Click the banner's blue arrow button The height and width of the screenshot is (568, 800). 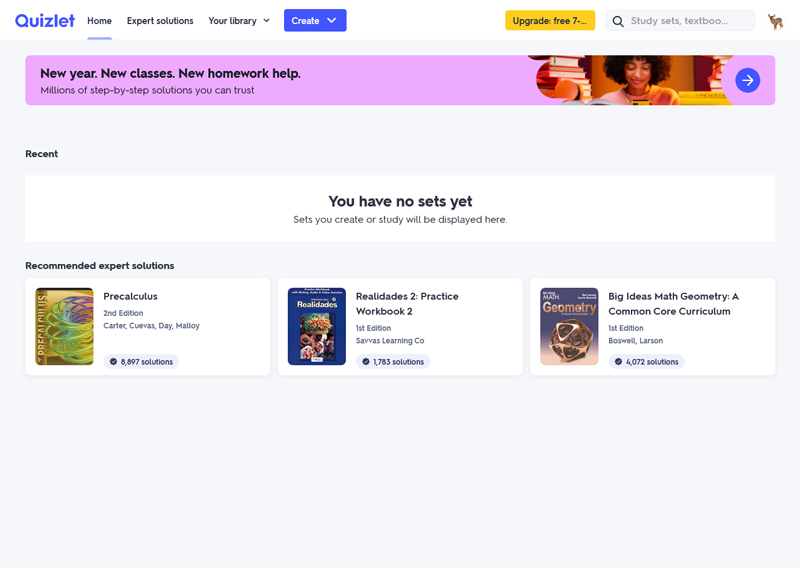click(747, 80)
